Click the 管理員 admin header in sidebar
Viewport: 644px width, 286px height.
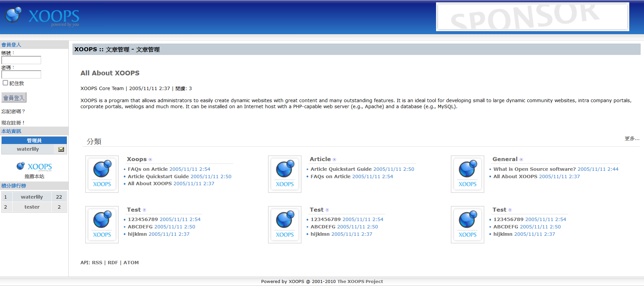click(x=34, y=140)
